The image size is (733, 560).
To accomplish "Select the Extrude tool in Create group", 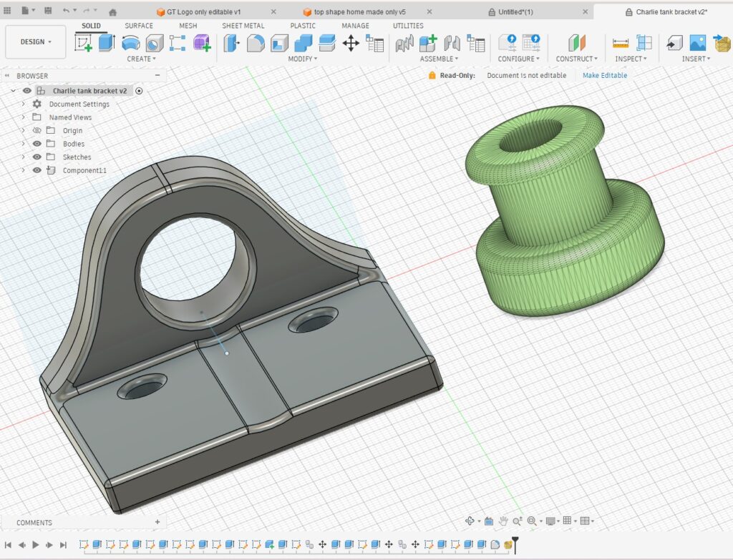I will (107, 43).
